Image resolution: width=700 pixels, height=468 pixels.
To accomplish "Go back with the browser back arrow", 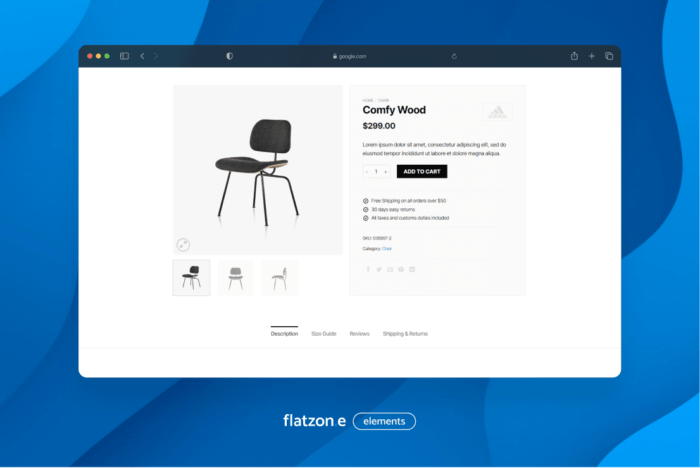I will [x=142, y=56].
